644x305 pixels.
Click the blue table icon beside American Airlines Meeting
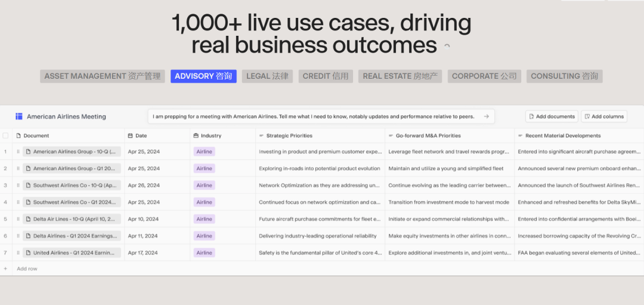(x=19, y=116)
